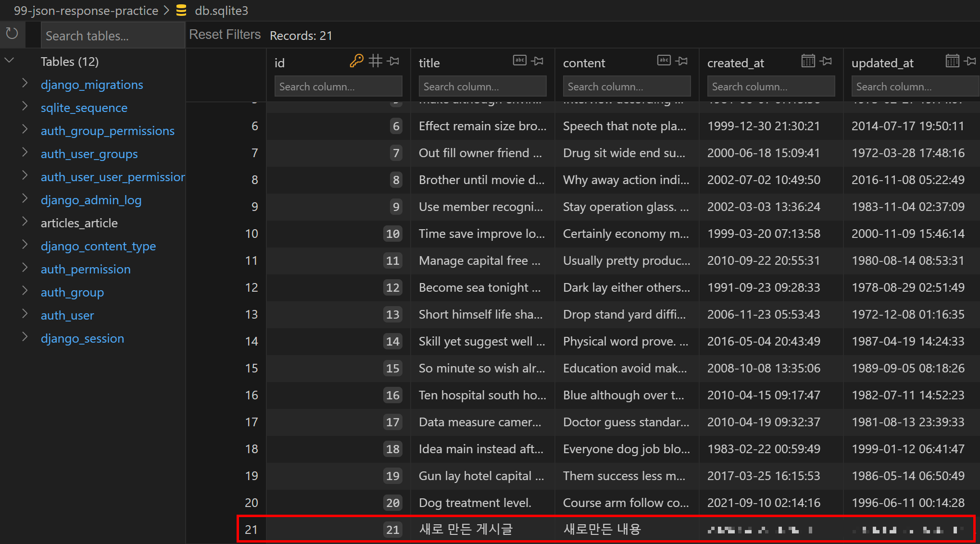The image size is (980, 544).
Task: Collapse the Tables (12) section
Action: [x=10, y=61]
